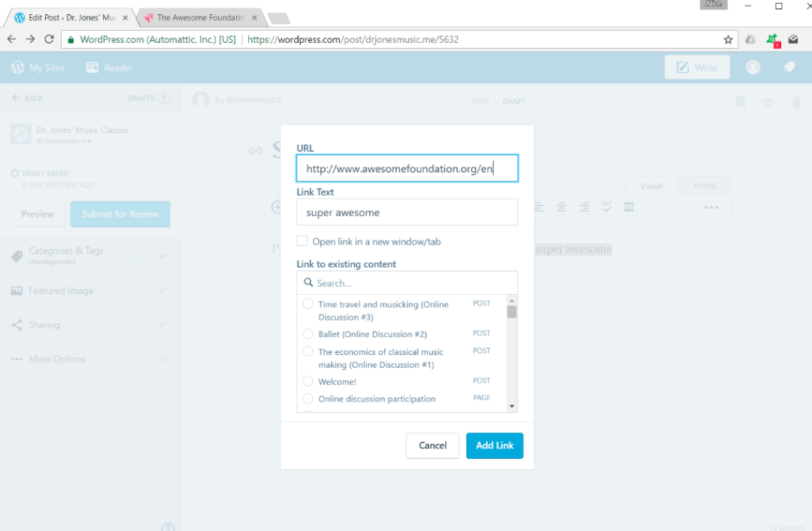Screen dimensions: 812x531
Task: Click the browser reload icon
Action: [x=50, y=40]
